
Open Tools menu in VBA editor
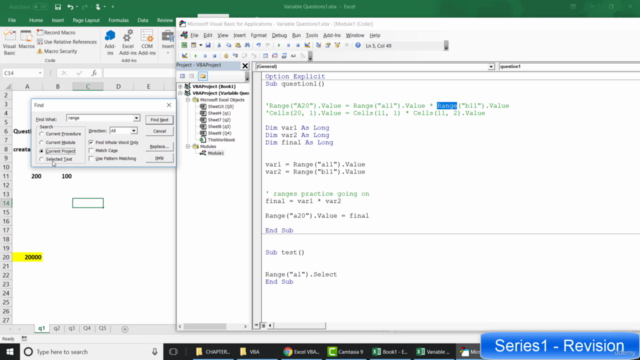[312, 36]
